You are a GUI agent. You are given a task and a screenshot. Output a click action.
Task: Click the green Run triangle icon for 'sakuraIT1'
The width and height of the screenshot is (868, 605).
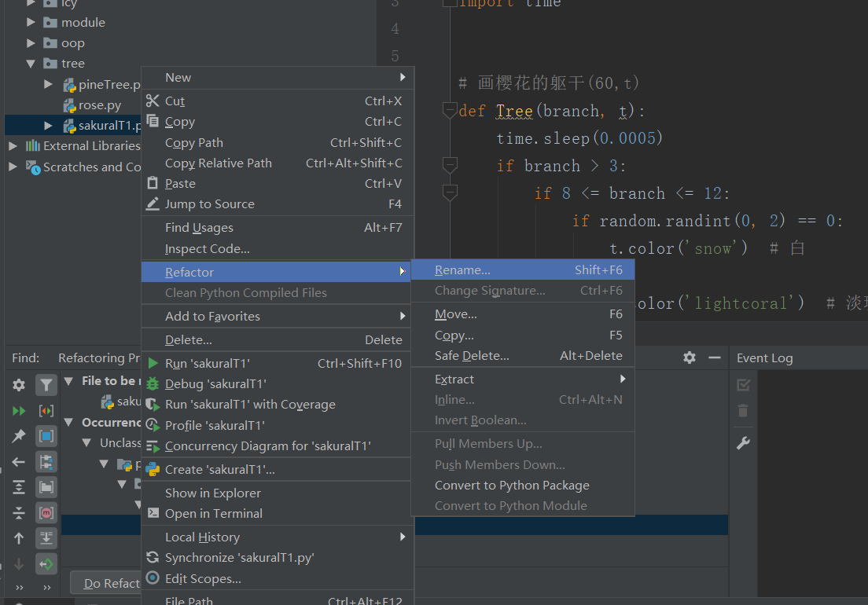click(x=153, y=363)
